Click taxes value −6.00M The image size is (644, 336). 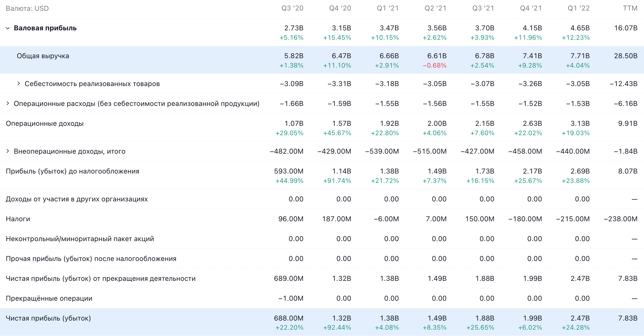386,219
